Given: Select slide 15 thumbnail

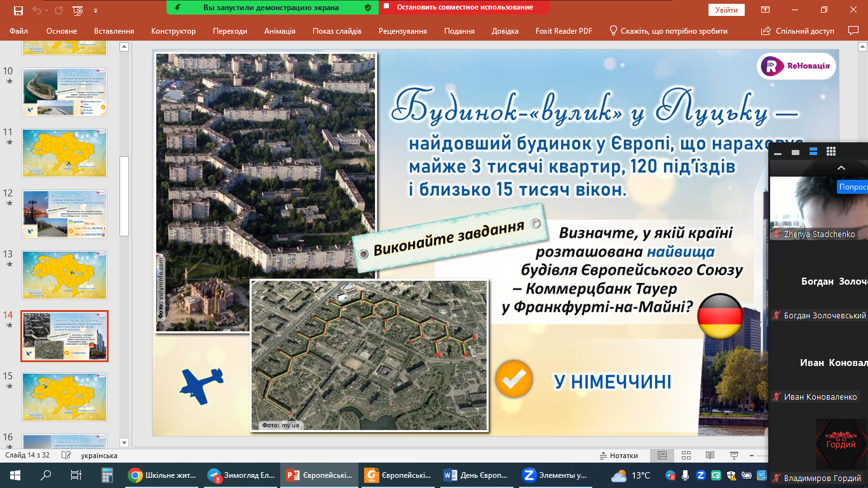Looking at the screenshot, I should click(65, 397).
